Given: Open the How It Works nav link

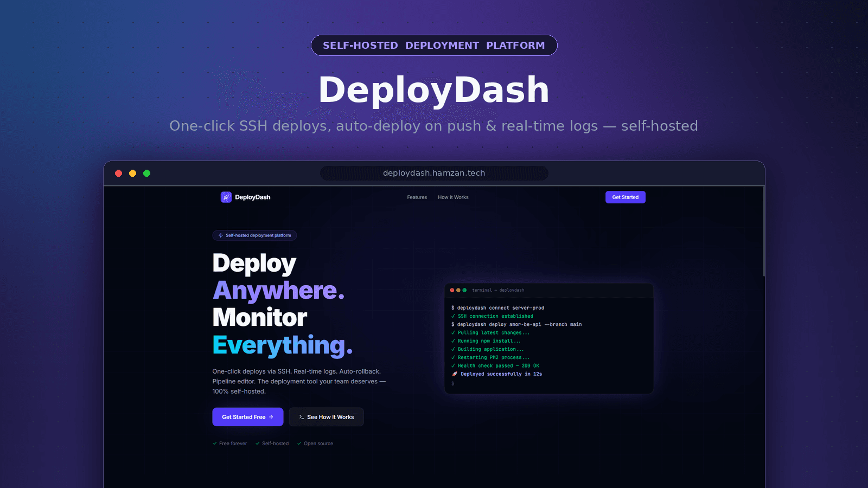Looking at the screenshot, I should point(453,197).
